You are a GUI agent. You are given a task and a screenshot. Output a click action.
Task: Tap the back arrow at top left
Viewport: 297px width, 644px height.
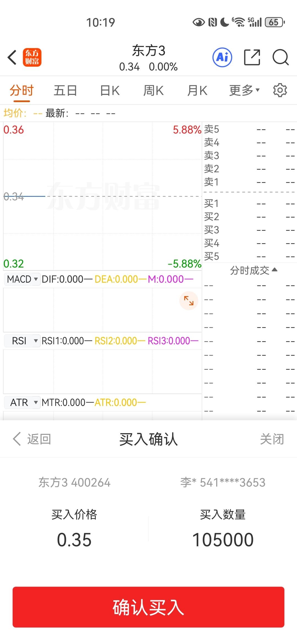tap(12, 57)
